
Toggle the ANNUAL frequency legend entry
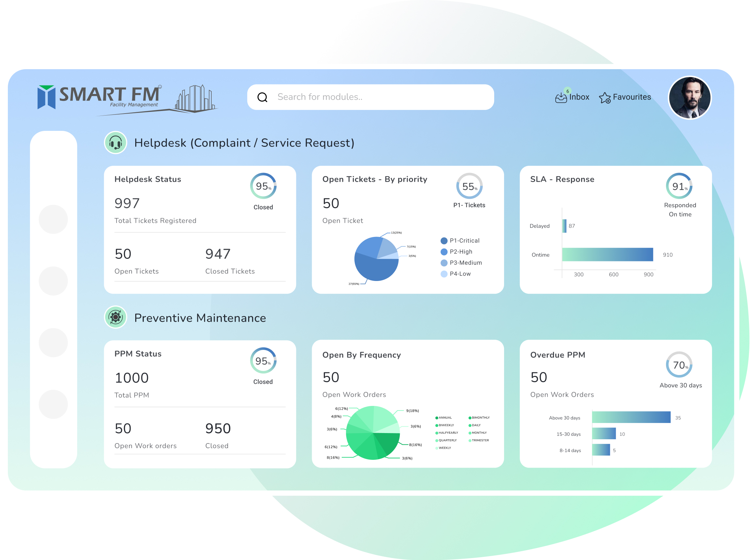coord(444,417)
